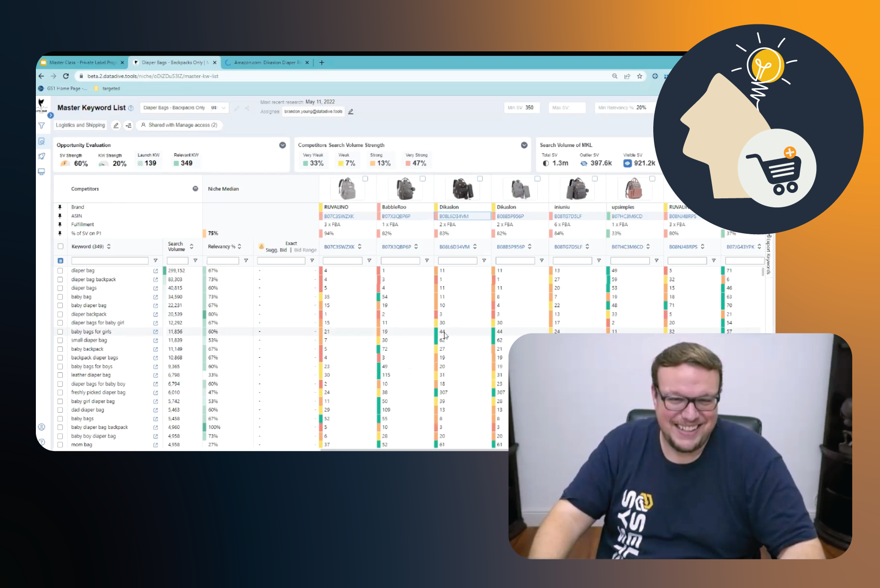Click the filter funnel for Keyword column
This screenshot has height=588, width=880.
155,261
